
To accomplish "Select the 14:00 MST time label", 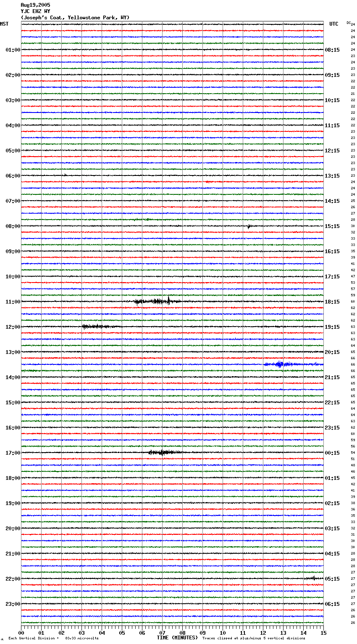I will click(x=13, y=377).
